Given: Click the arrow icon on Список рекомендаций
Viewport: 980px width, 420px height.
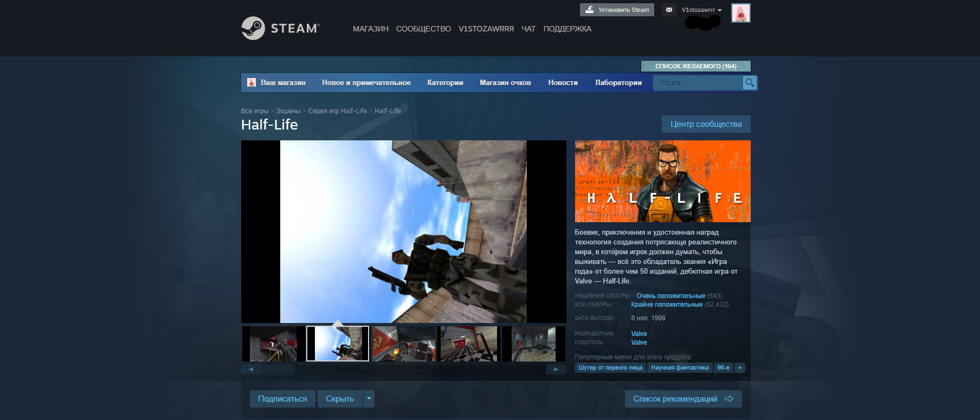Looking at the screenshot, I should (729, 399).
